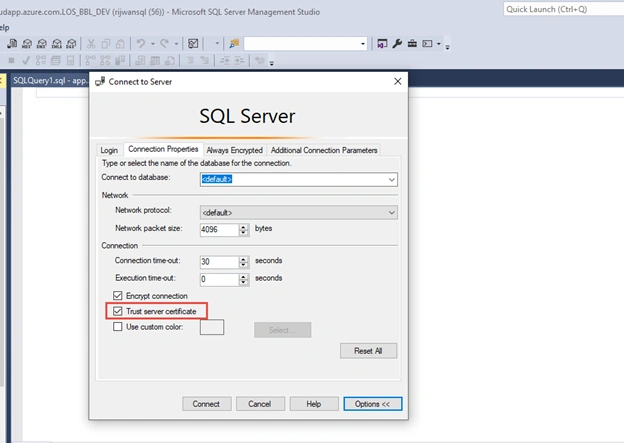Click the Help button in the dialog
This screenshot has height=443, width=624.
coord(314,404)
